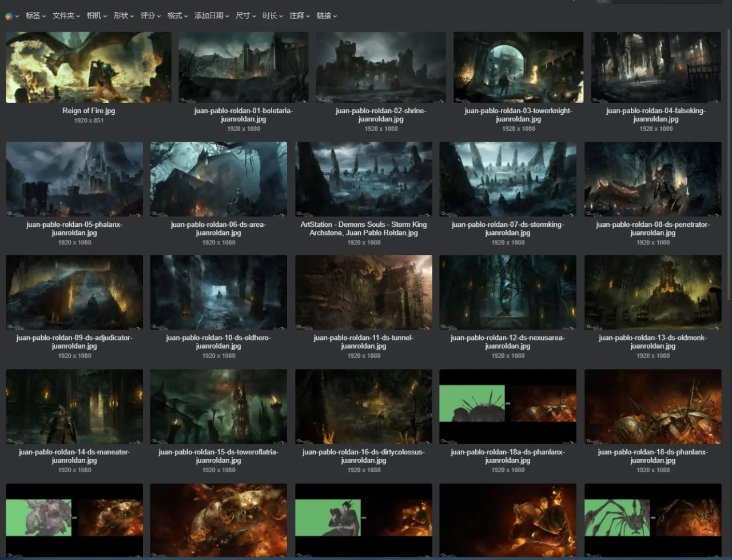Select the 06-ds-area thumbnail
Image resolution: width=732 pixels, height=560 pixels.
[218, 179]
